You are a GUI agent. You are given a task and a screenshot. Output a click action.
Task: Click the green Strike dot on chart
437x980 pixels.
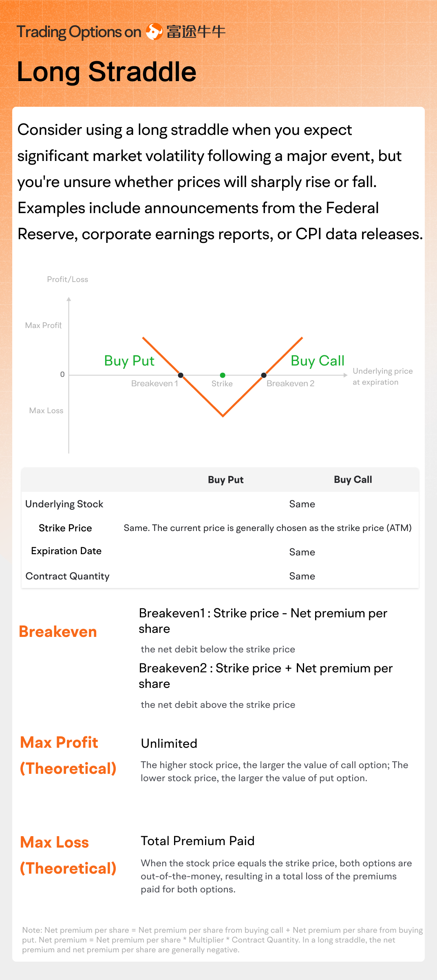pyautogui.click(x=223, y=375)
